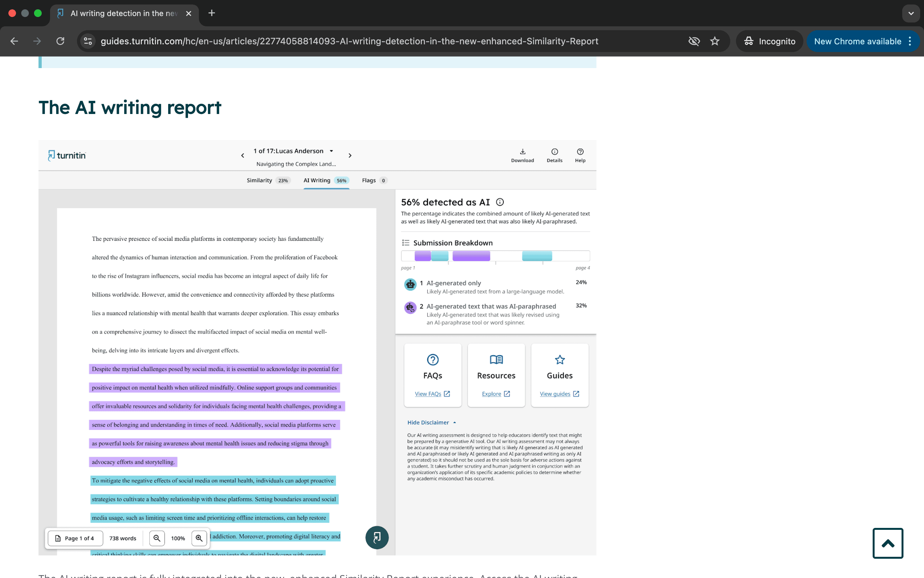Click 'Navigating the Complex Land...' submission title
The width and height of the screenshot is (924, 578).
[x=296, y=164]
